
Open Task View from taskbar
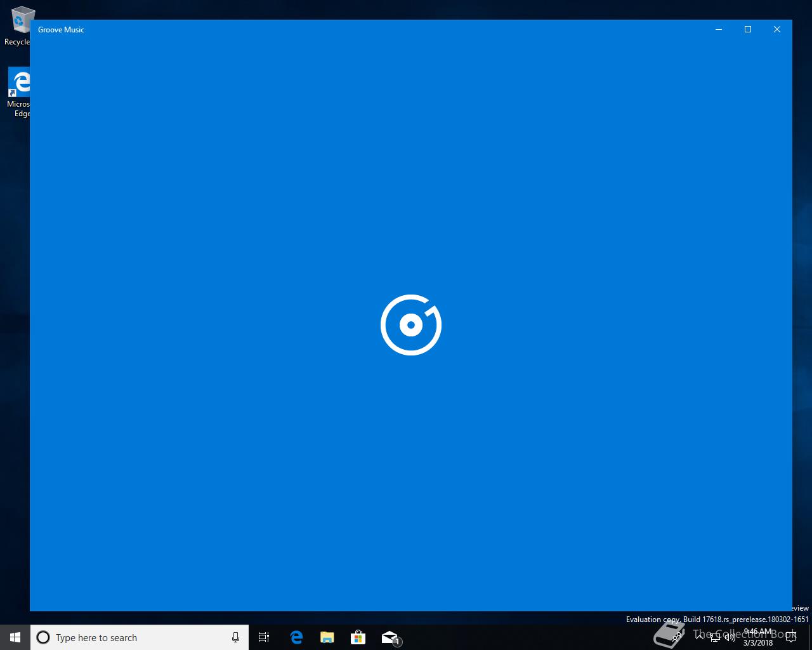[264, 637]
